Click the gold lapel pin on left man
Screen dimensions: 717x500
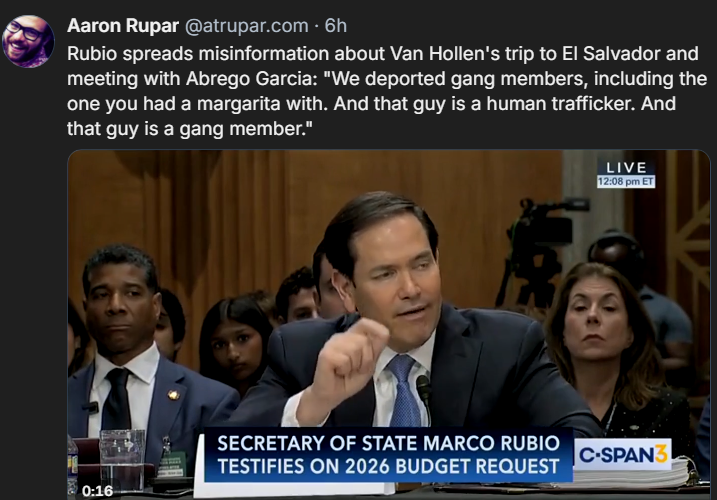173,395
